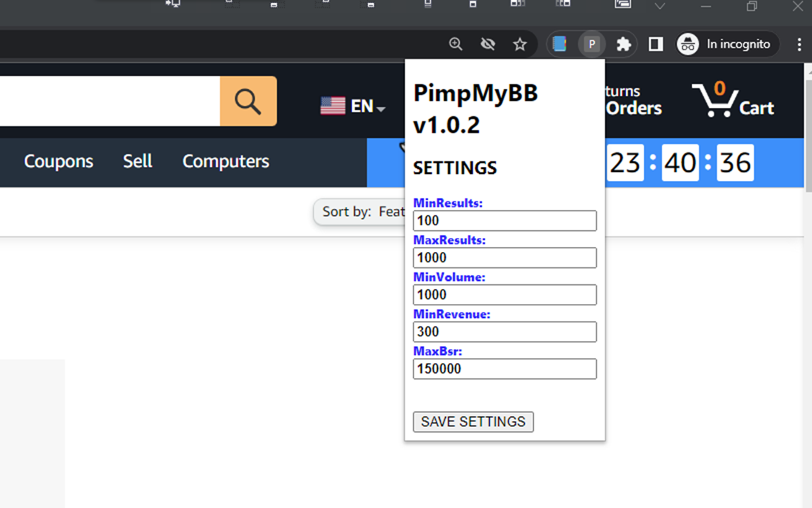Click the zoom magnifier in the address bar
Viewport: 812px width, 508px height.
pos(455,44)
